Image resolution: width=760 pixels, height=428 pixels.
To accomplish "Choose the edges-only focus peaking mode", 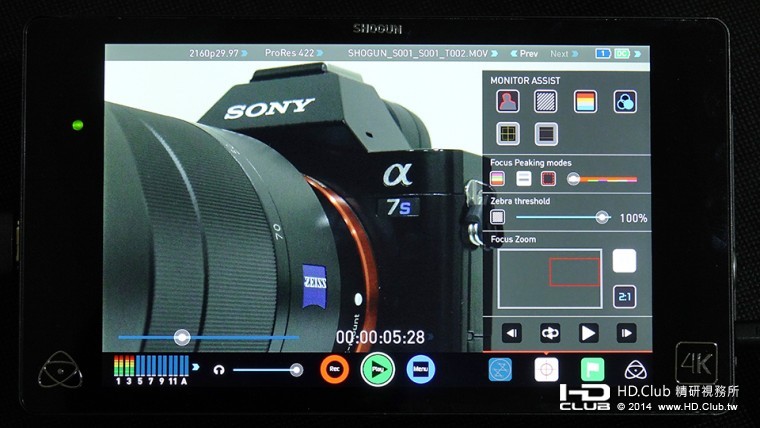I will point(548,178).
